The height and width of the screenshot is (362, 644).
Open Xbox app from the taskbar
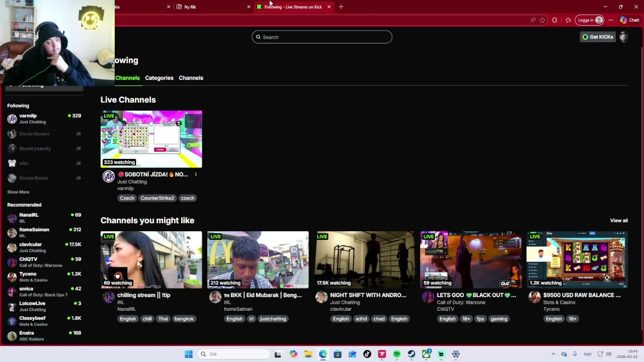click(x=426, y=354)
